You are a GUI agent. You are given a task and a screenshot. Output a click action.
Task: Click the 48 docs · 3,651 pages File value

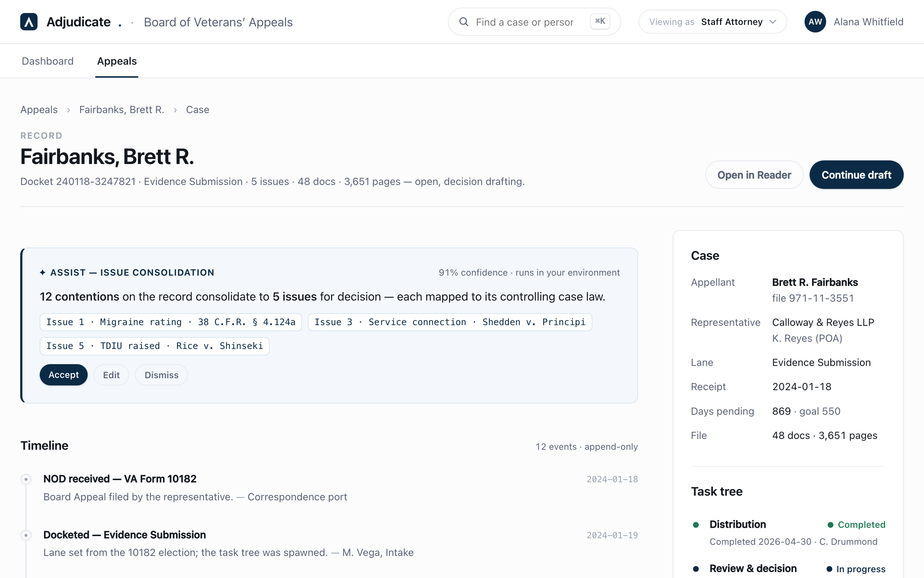(825, 435)
